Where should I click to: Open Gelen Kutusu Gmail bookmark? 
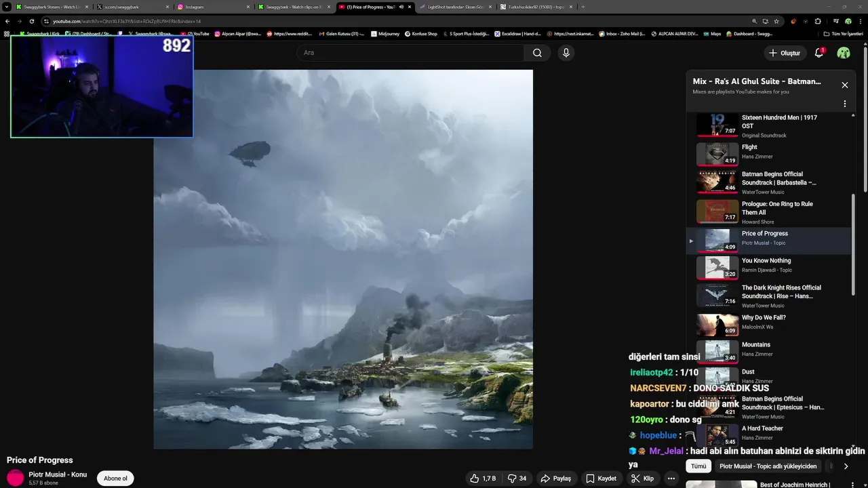point(341,33)
